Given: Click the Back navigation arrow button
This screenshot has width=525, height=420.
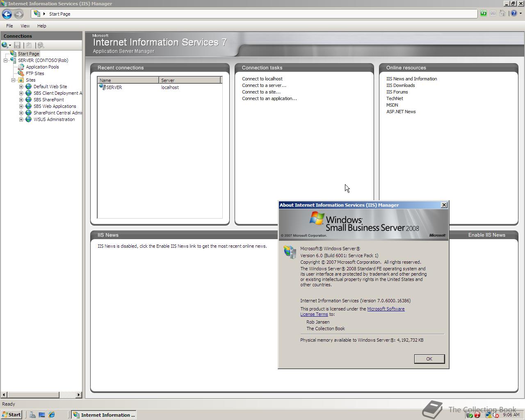Looking at the screenshot, I should click(x=7, y=14).
